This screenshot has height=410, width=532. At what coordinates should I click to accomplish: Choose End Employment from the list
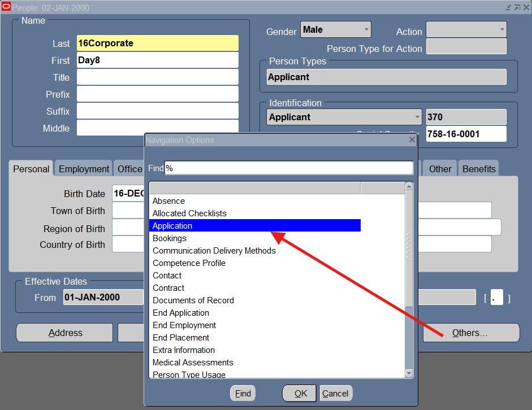(184, 325)
